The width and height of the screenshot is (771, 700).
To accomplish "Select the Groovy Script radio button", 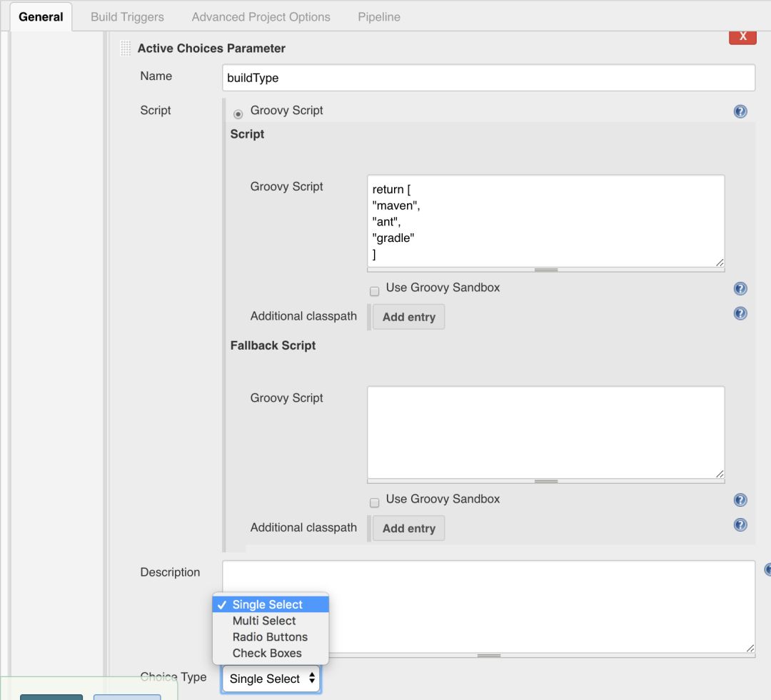I will point(238,114).
